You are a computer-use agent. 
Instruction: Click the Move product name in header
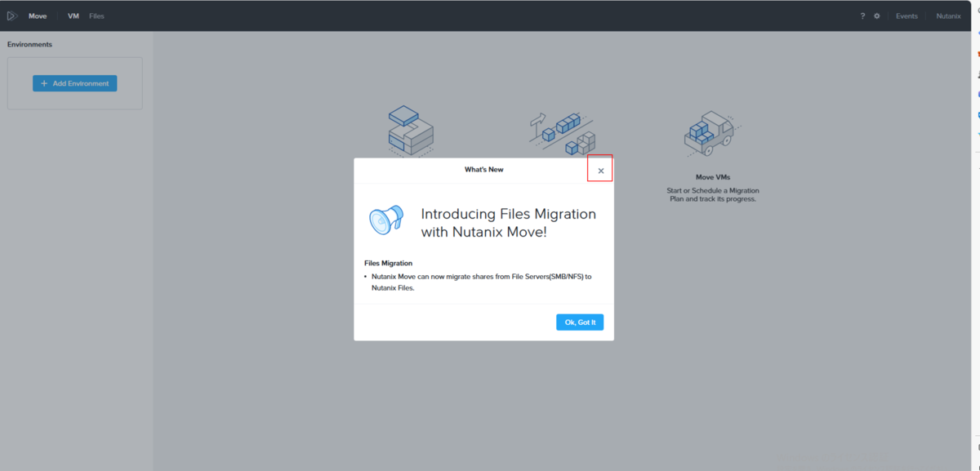(x=38, y=16)
